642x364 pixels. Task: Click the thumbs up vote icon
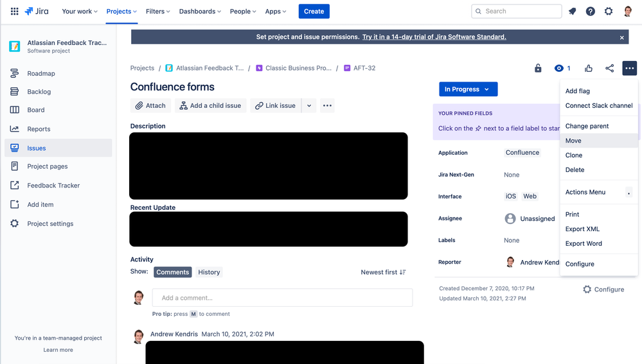589,68
